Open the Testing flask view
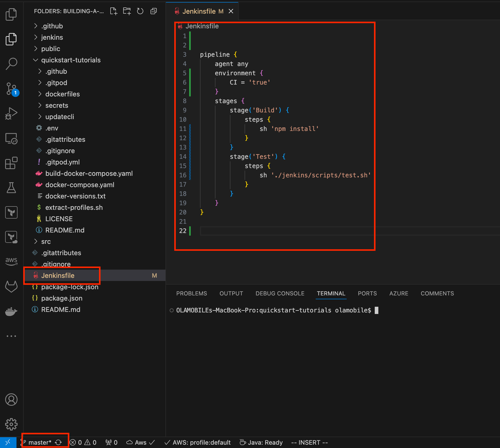This screenshot has width=500, height=448. point(11,188)
